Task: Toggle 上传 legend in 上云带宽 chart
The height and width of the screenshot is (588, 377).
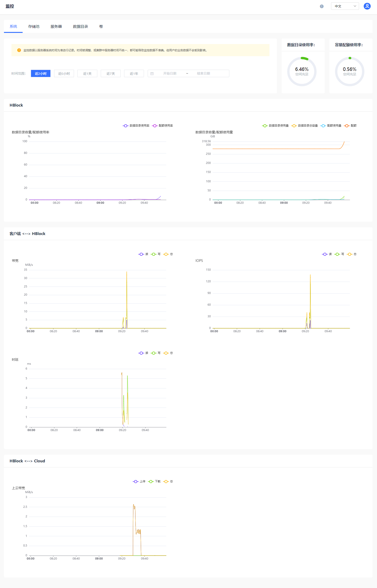Action: pyautogui.click(x=139, y=481)
